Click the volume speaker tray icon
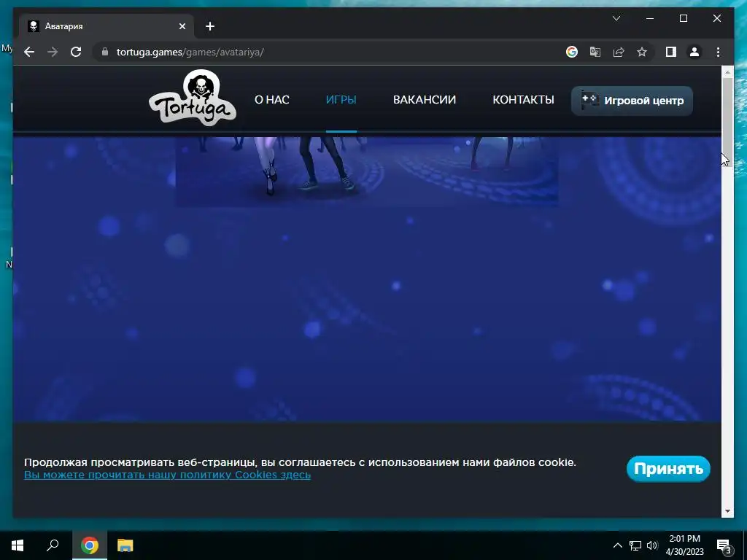This screenshot has height=560, width=747. click(x=652, y=545)
